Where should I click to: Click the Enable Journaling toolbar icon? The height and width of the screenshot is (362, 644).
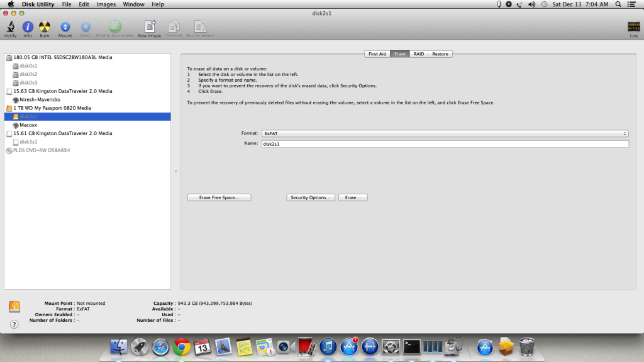click(115, 27)
